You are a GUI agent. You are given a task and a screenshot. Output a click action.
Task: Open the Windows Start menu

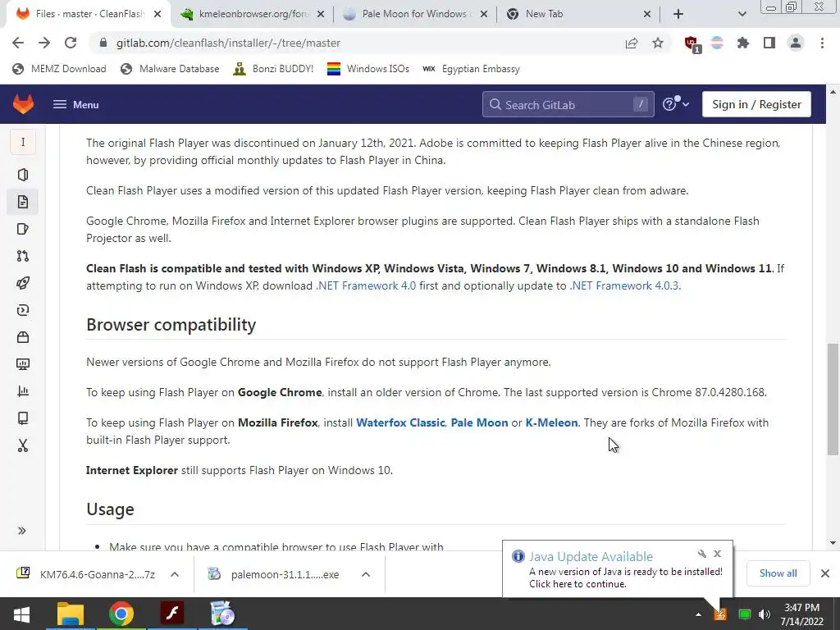21,614
